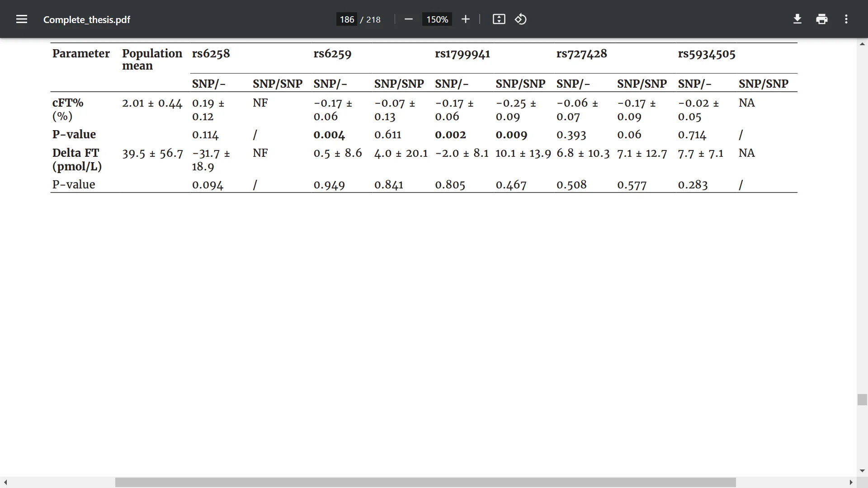Print the document

pos(822,19)
